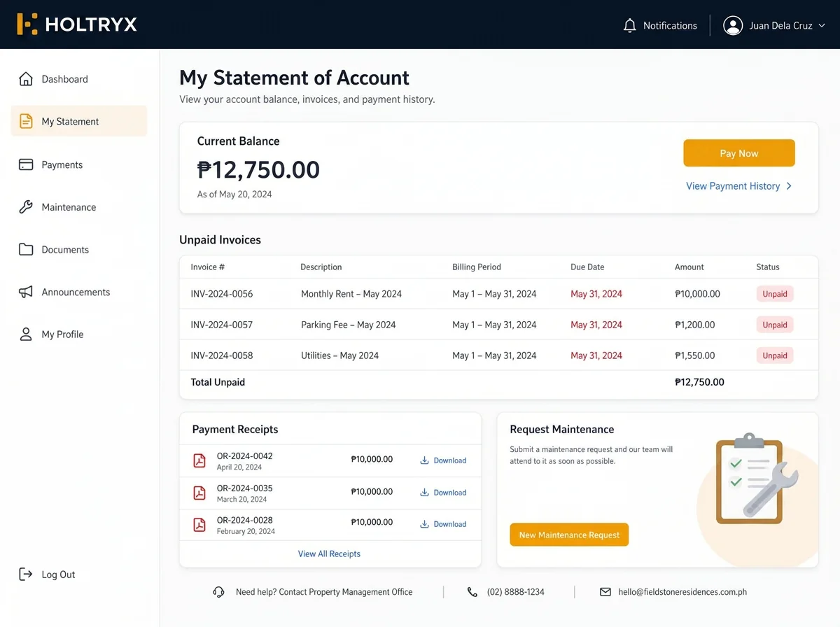The width and height of the screenshot is (840, 627).
Task: Click the PDF icon for OR-2024-0035
Action: [199, 493]
